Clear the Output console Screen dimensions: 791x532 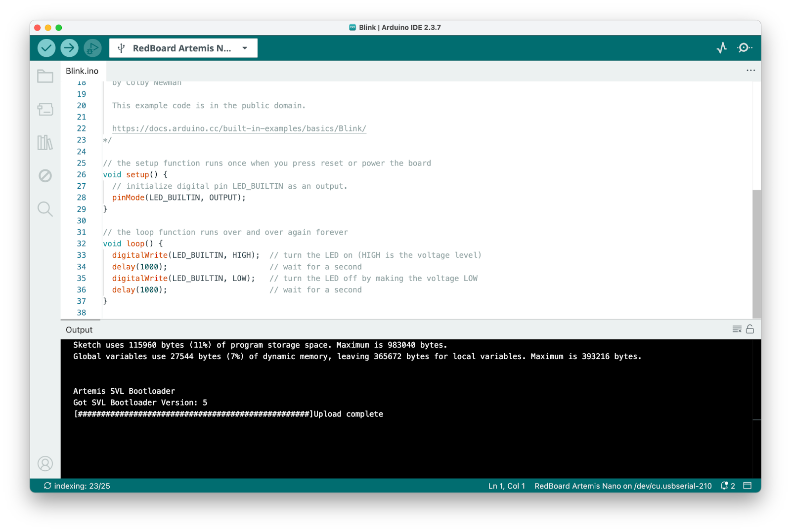pos(737,328)
